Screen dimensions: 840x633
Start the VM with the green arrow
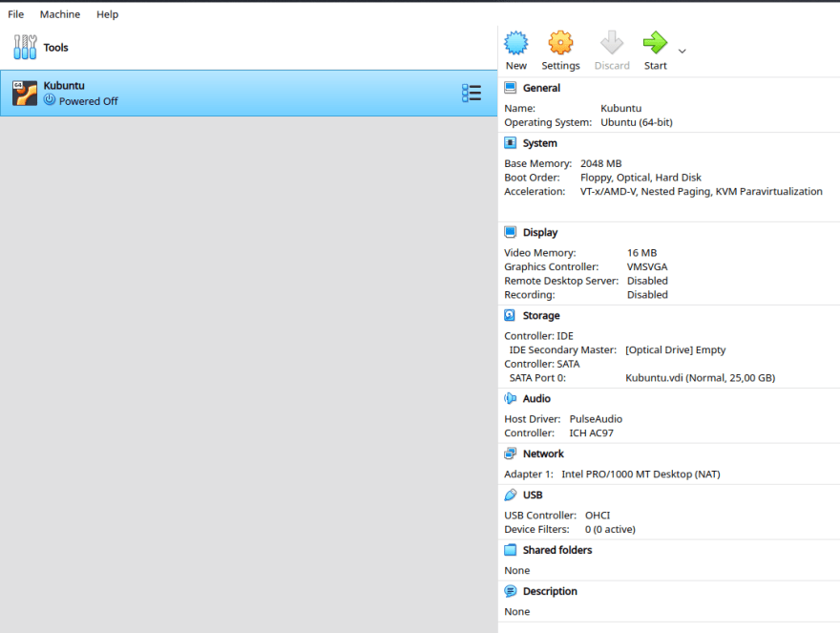(x=655, y=43)
